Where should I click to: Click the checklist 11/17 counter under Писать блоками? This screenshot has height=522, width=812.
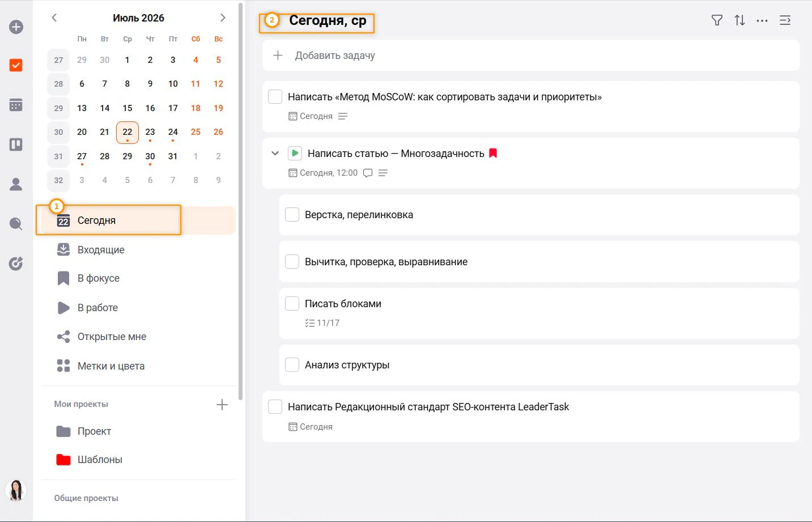coord(322,323)
